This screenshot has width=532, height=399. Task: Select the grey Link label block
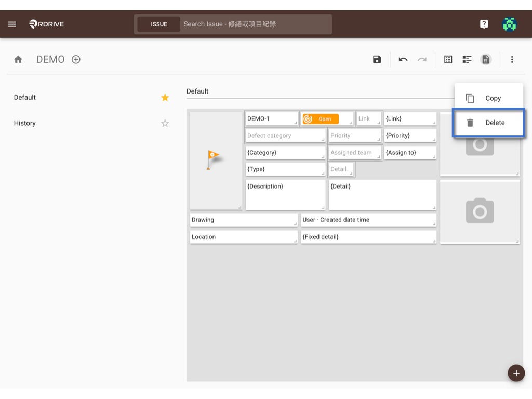coord(369,119)
